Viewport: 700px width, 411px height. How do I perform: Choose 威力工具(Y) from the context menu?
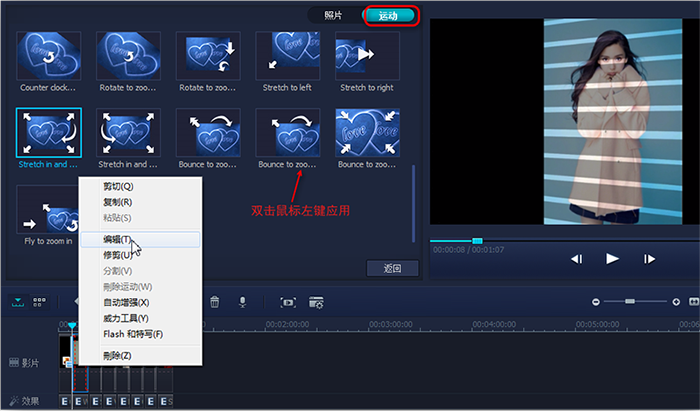click(x=140, y=318)
